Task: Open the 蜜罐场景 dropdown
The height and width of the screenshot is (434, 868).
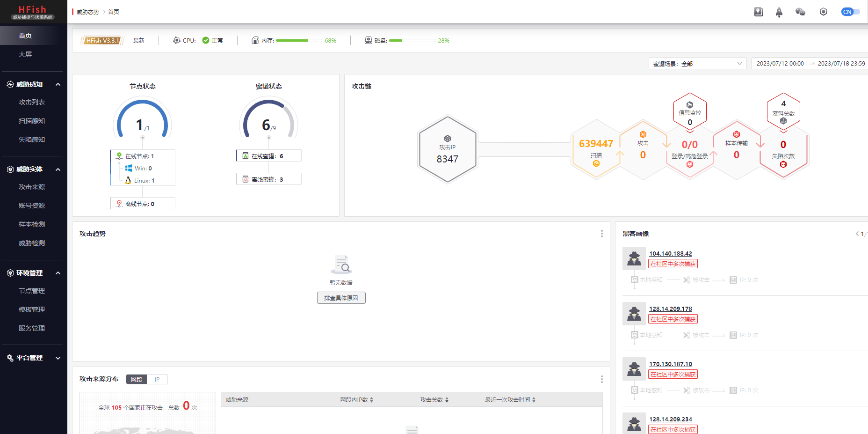Action: coord(698,63)
